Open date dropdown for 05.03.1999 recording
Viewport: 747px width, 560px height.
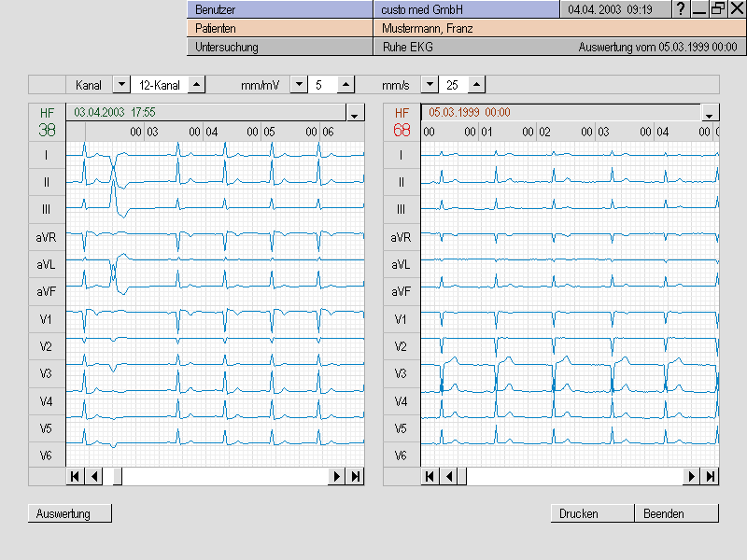pyautogui.click(x=710, y=114)
